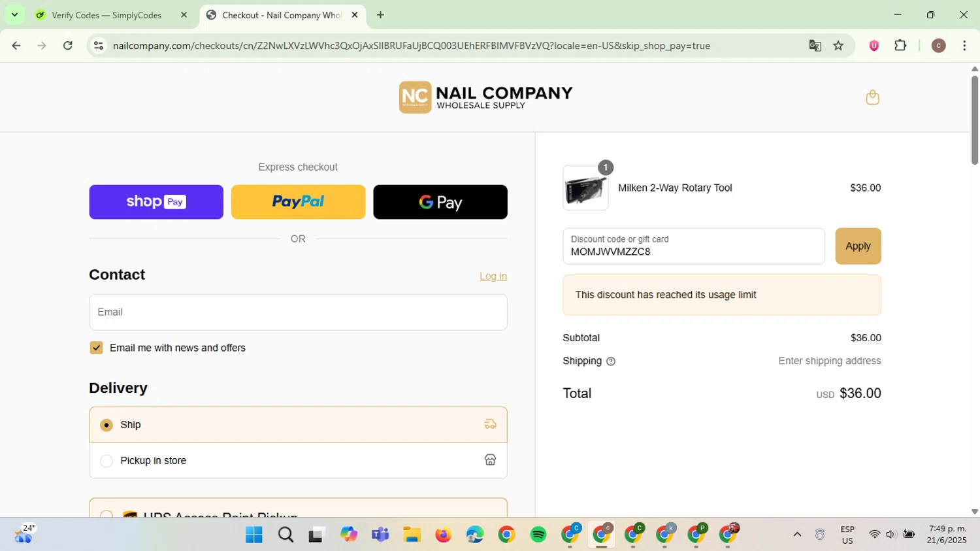
Task: Click the Ship truck icon
Action: click(x=490, y=424)
